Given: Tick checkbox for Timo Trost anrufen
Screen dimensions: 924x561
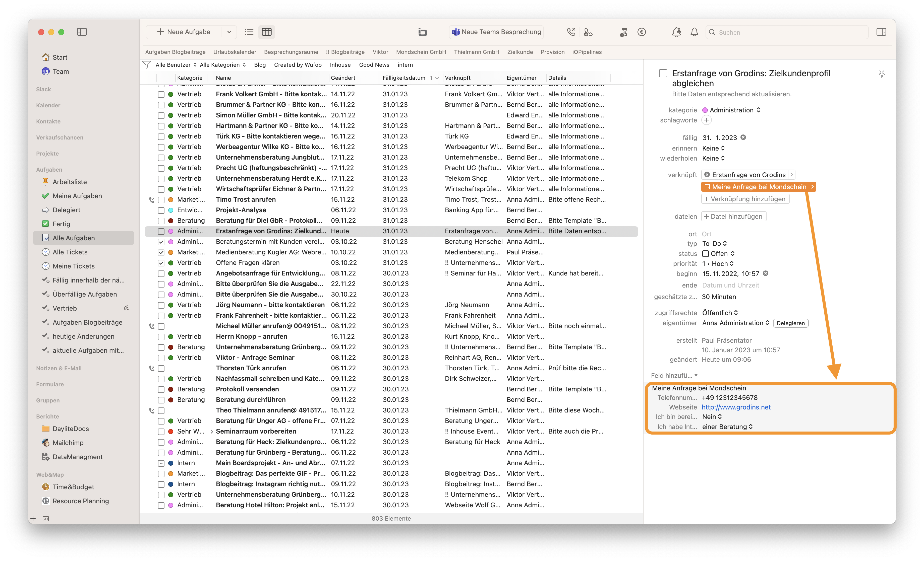Looking at the screenshot, I should point(161,200).
